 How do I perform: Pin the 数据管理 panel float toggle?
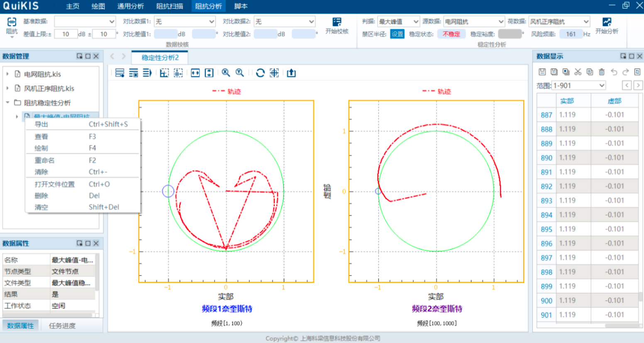79,56
